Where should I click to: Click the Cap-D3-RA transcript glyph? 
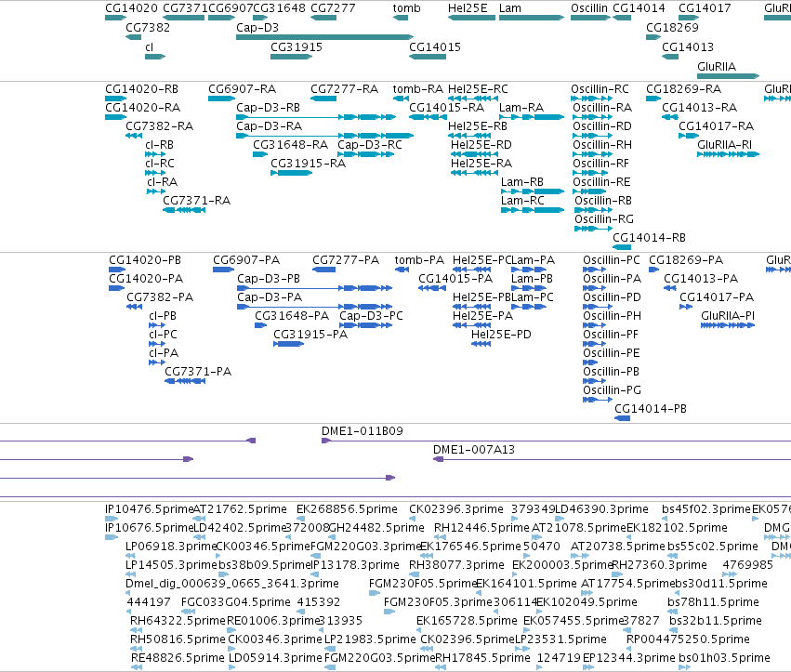[325, 136]
